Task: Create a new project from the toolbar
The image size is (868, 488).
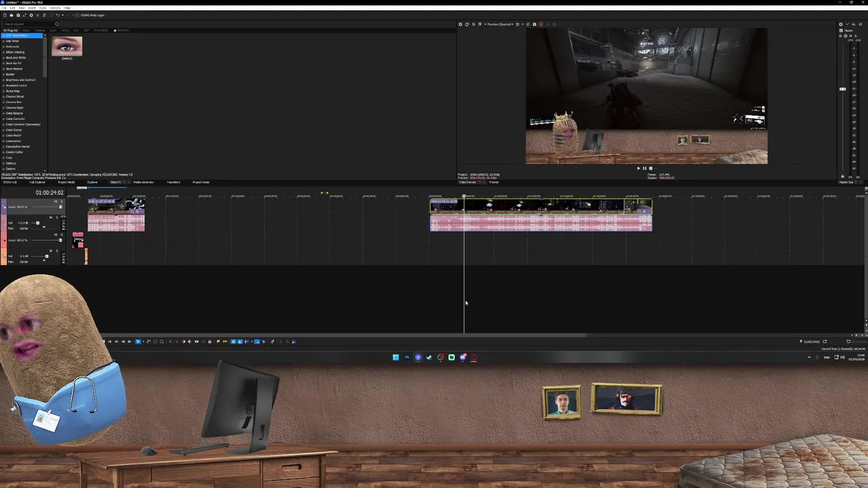Action: (5, 15)
